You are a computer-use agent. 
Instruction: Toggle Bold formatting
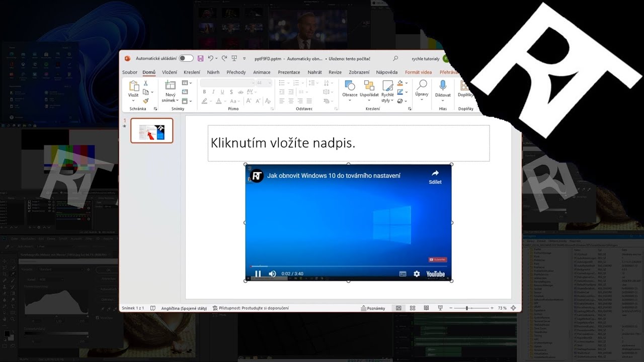pyautogui.click(x=204, y=92)
